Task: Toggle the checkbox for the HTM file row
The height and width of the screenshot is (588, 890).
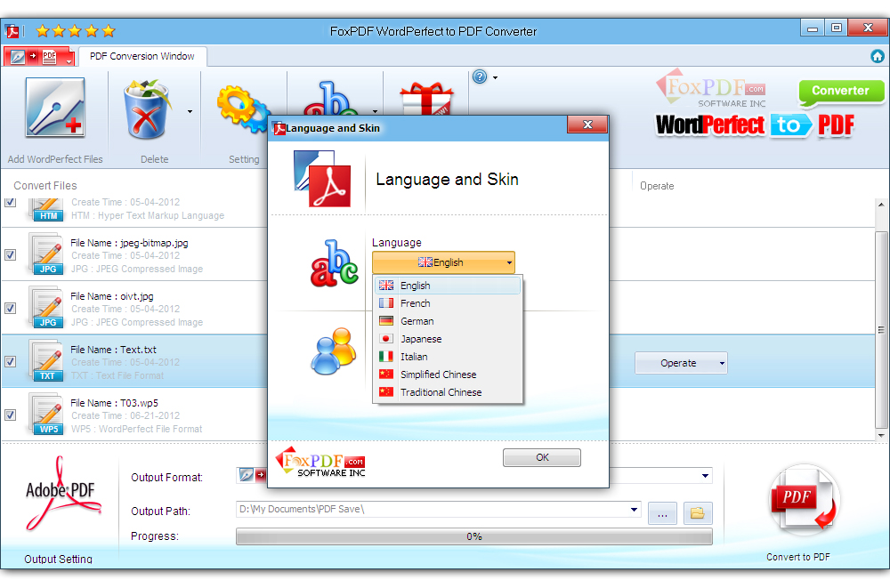Action: (10, 202)
